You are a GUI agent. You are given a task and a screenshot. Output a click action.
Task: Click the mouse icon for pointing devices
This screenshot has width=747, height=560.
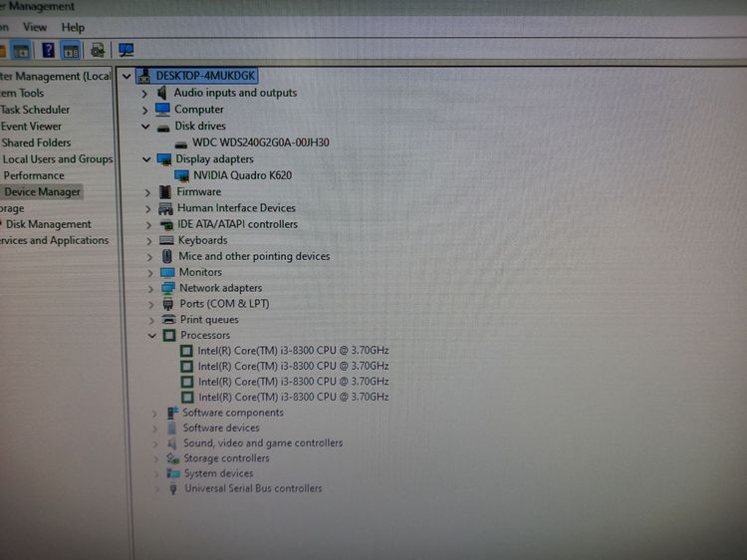click(x=167, y=256)
